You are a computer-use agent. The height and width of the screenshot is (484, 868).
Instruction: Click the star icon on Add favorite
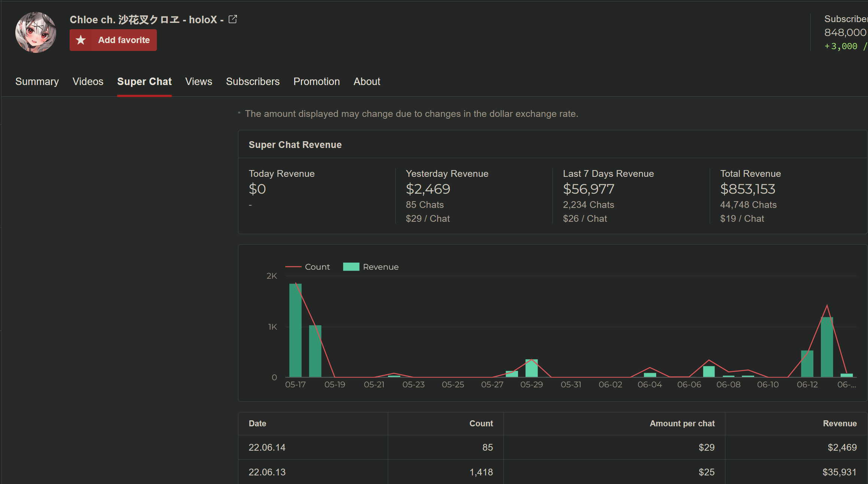pos(80,40)
